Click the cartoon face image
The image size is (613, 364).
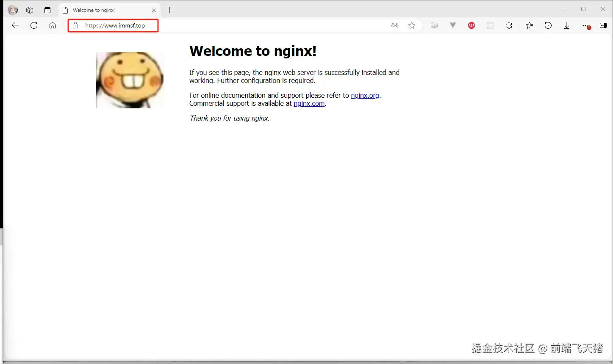(130, 80)
